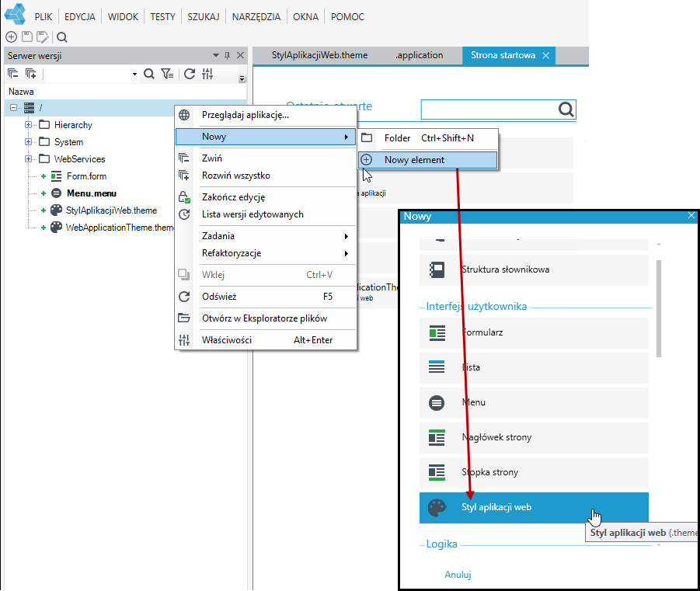Click the magnifier icon in the main toolbar

tap(62, 37)
